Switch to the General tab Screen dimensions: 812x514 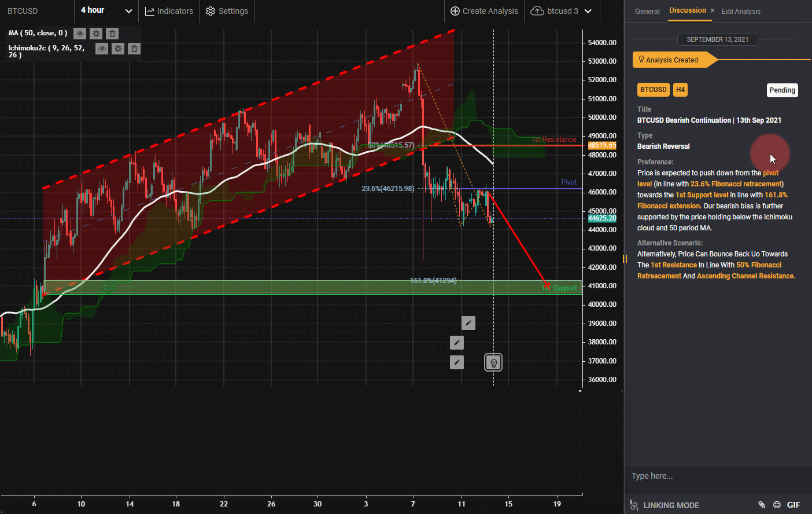click(647, 11)
